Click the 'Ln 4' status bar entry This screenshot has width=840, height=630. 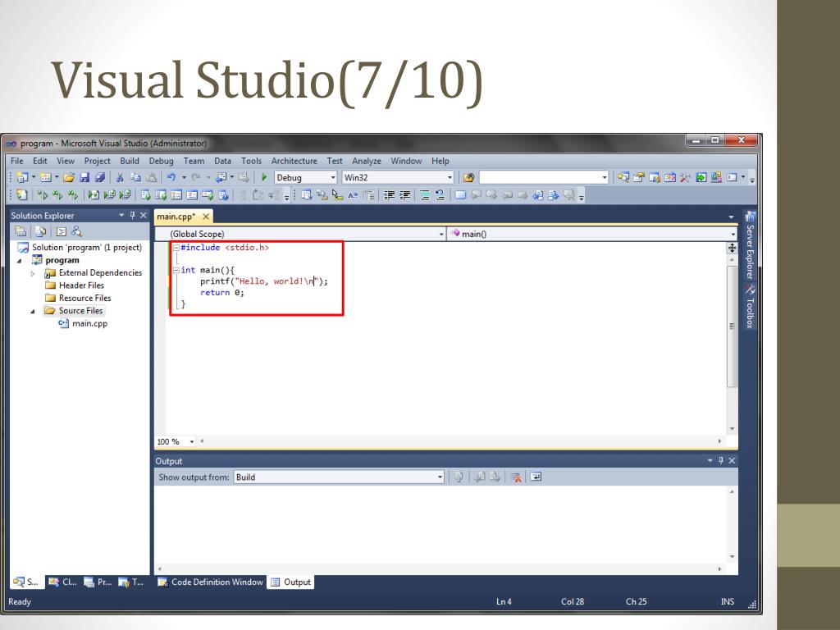point(504,601)
